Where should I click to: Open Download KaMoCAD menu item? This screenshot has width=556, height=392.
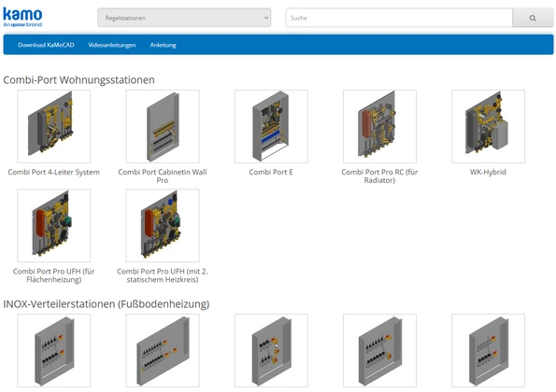(46, 45)
